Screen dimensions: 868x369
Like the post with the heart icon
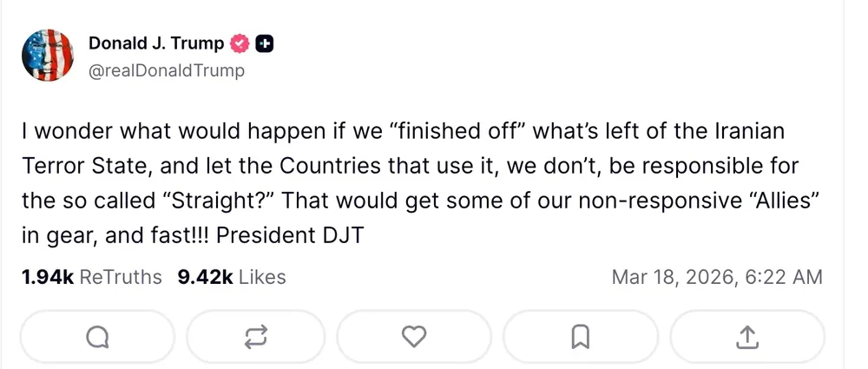tap(415, 336)
